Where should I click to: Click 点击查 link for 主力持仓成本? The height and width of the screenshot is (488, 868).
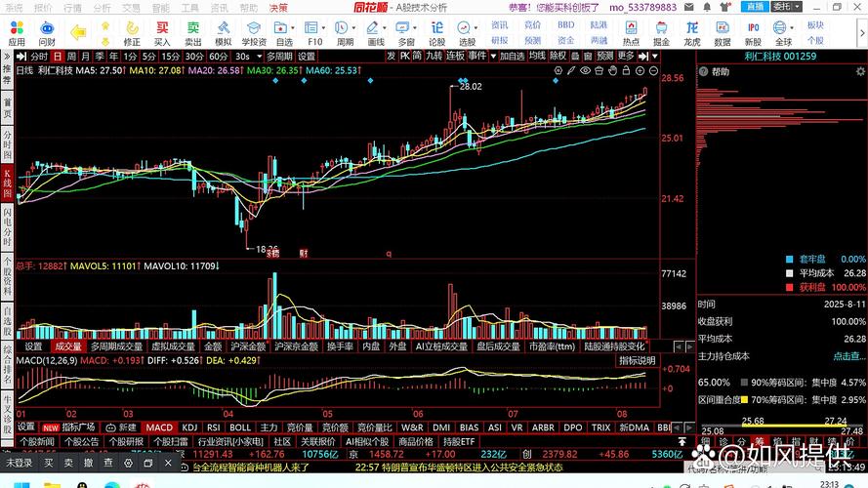coord(848,356)
